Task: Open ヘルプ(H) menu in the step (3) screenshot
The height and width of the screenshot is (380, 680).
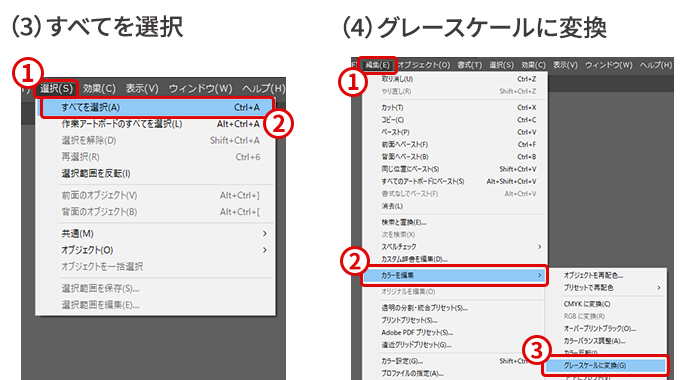Action: [x=263, y=88]
